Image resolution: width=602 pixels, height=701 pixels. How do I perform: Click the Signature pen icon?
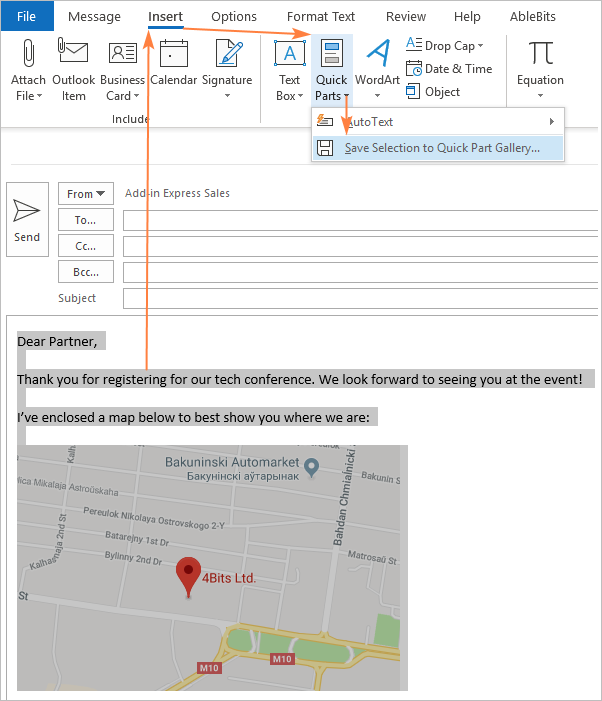[227, 53]
